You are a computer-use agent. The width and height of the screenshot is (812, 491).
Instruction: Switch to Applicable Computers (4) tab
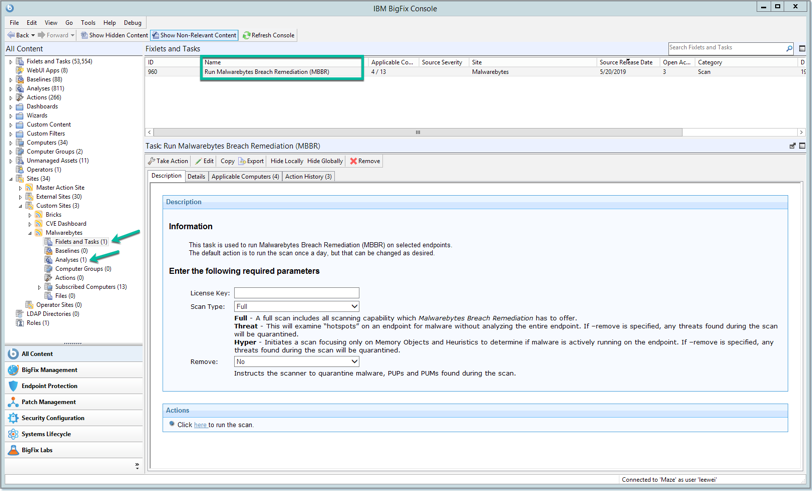click(x=245, y=177)
